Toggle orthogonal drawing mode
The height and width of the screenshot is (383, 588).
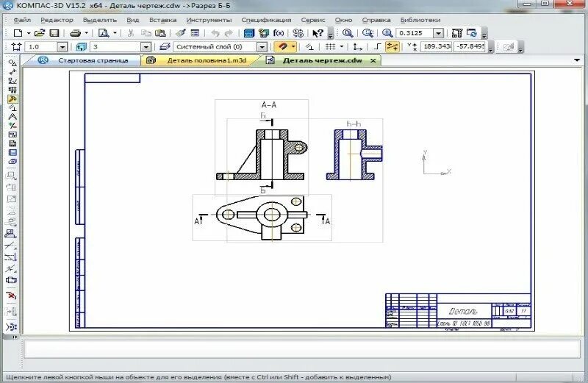click(378, 46)
